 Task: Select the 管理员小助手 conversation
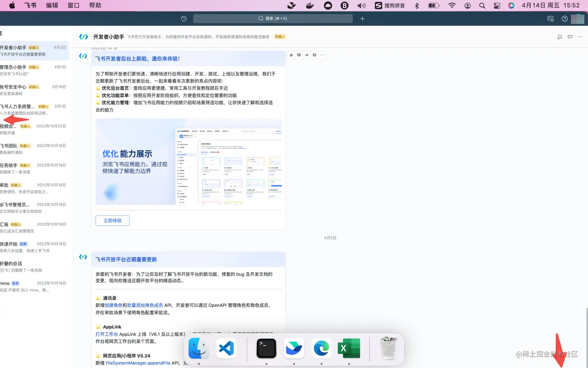pyautogui.click(x=34, y=70)
